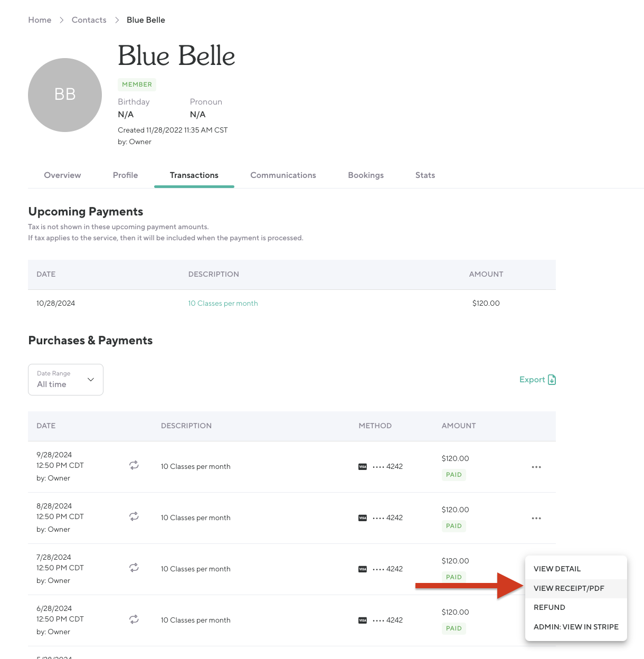Click the Contacts breadcrumb link
Viewport: 644px width, 659px height.
89,20
